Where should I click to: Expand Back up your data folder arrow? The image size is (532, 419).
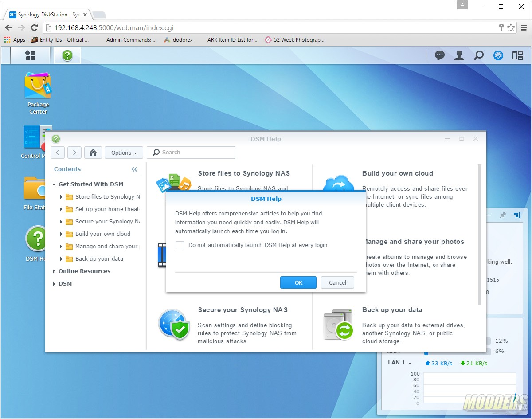(61, 259)
